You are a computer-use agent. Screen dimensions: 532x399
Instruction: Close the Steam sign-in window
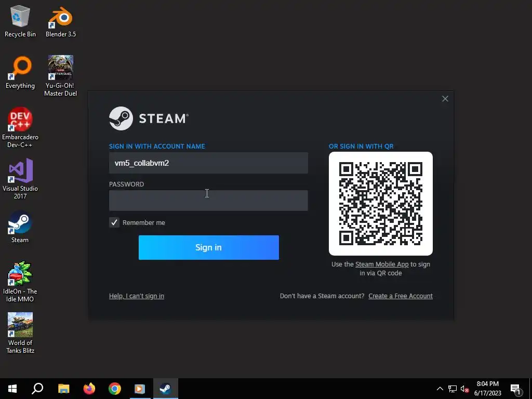[x=445, y=99]
